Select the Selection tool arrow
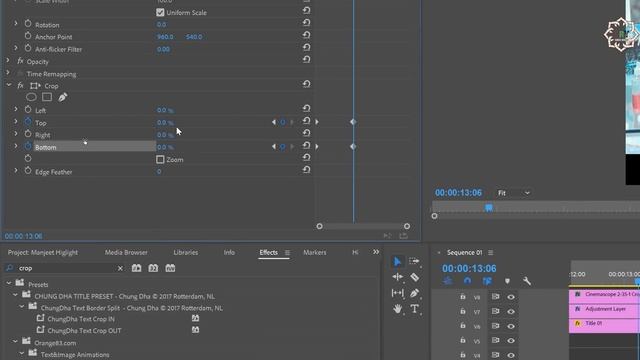 (397, 261)
